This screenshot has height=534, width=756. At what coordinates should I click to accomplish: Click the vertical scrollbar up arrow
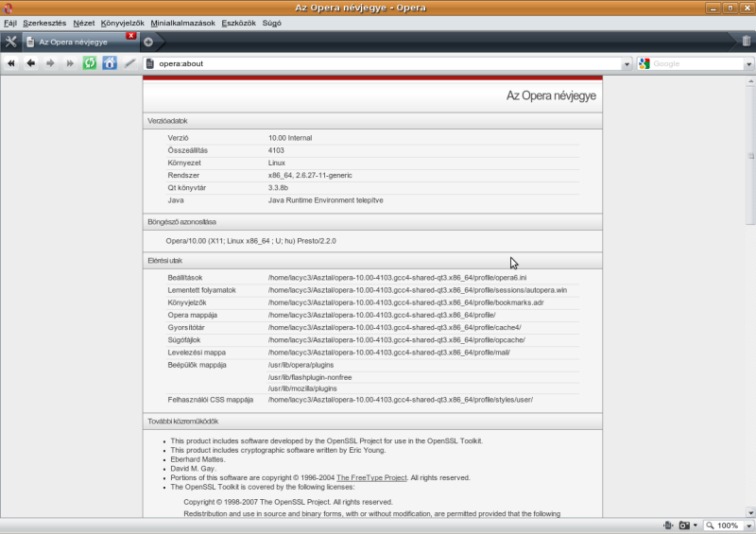click(x=750, y=82)
